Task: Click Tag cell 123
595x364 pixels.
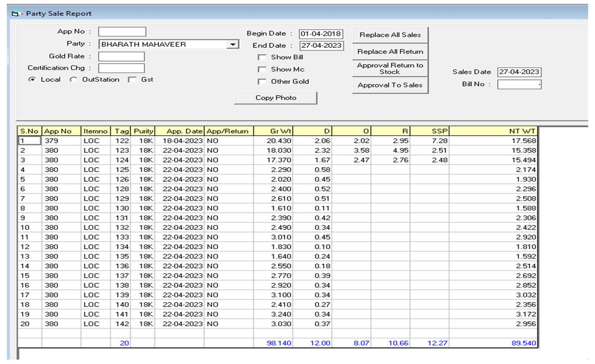Action: point(120,151)
